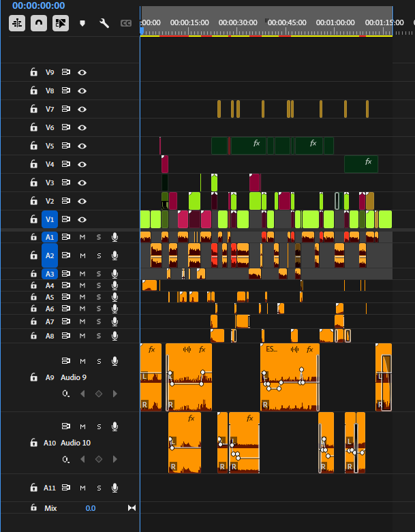Screen dimensions: 415x532
Task: Toggle sync lock on track A1
Action: point(66,237)
